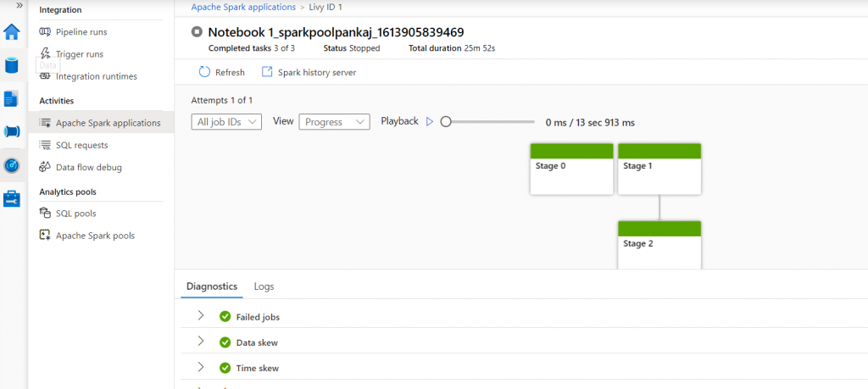Screen dimensions: 868x389
Task: Click the Pipeline runs icon
Action: pyautogui.click(x=45, y=32)
